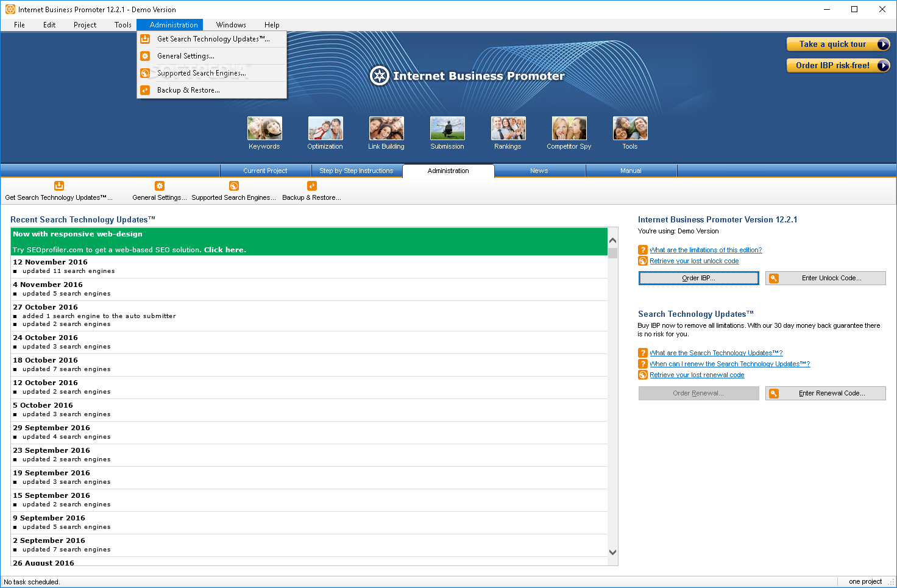Select the Administration tab

[x=448, y=171]
